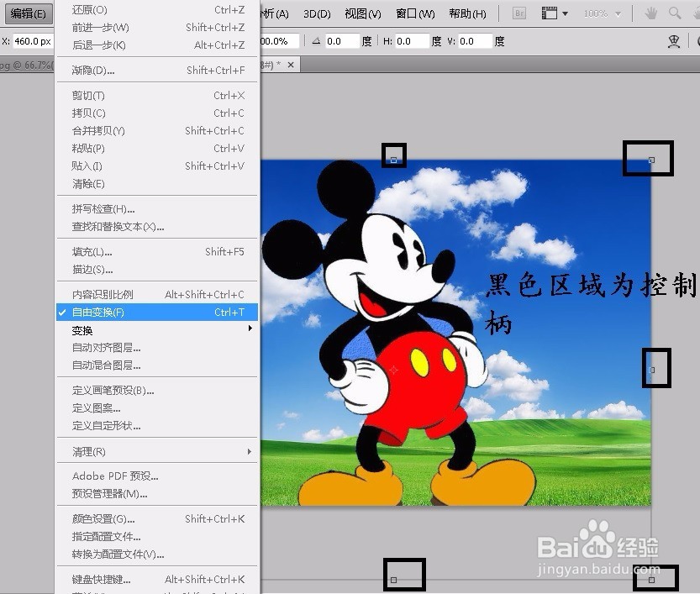The height and width of the screenshot is (594, 700).
Task: Choose 渐隐(D)... fade command
Action: click(157, 70)
